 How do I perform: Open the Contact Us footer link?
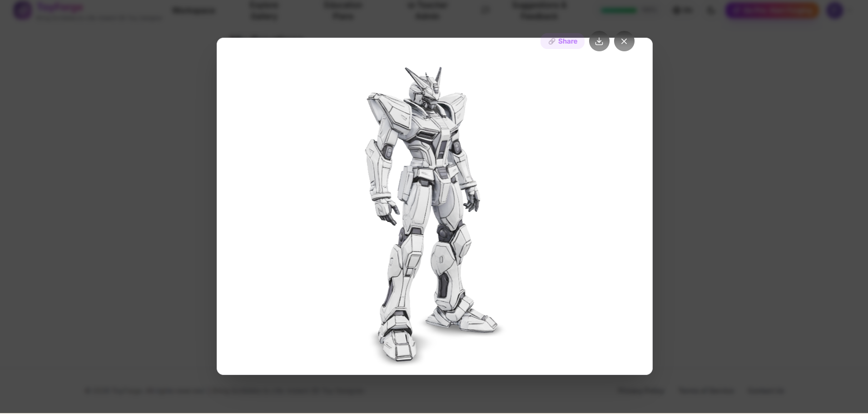(766, 390)
